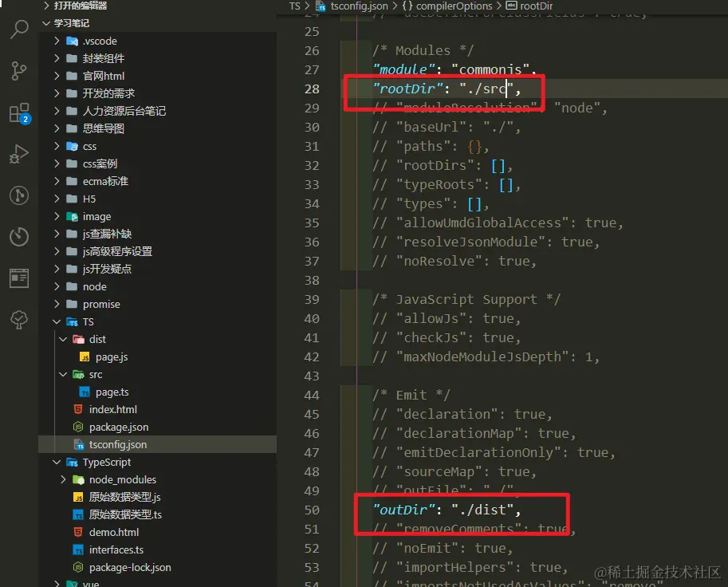
Task: Click the node_modules folder icon
Action: click(x=78, y=479)
